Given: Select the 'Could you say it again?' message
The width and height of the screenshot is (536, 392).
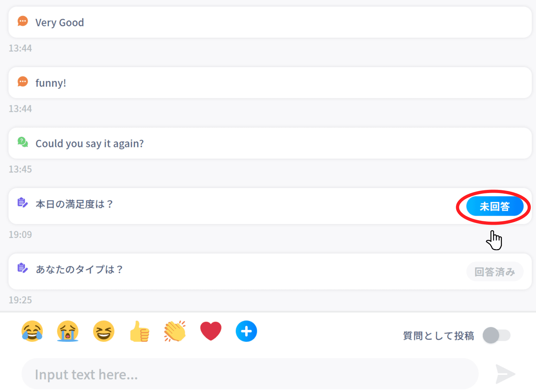Looking at the screenshot, I should tap(209, 143).
